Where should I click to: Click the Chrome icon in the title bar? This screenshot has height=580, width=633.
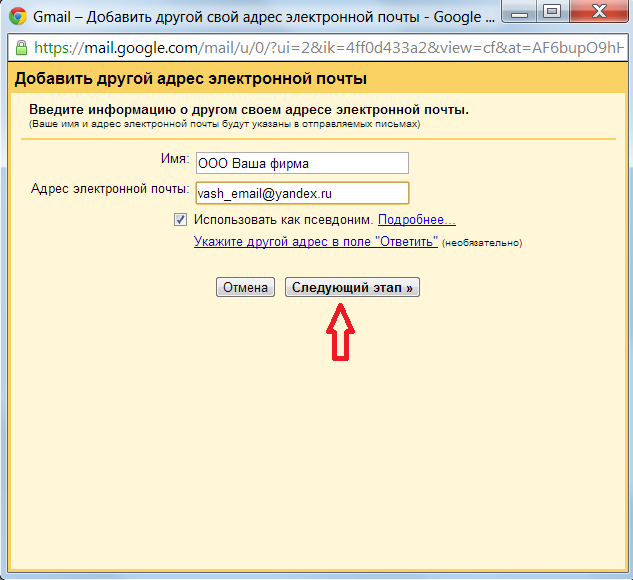tap(18, 17)
